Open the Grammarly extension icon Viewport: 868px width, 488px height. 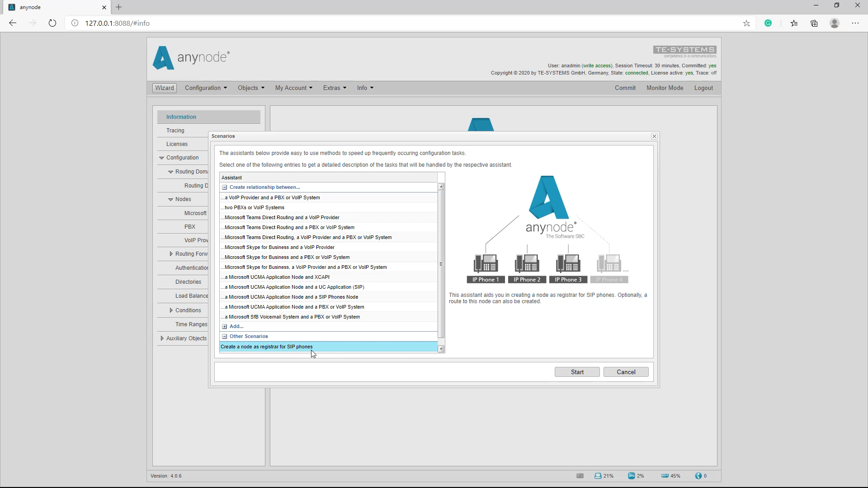(768, 23)
